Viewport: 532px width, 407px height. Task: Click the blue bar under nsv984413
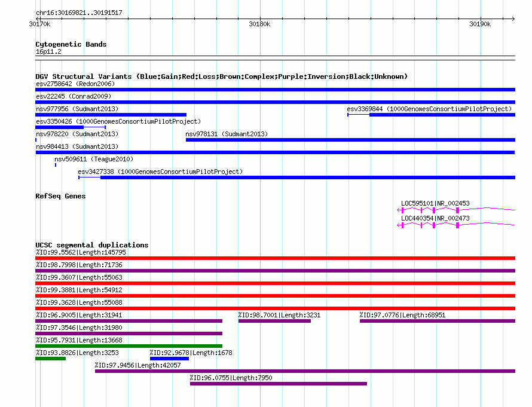coord(275,152)
